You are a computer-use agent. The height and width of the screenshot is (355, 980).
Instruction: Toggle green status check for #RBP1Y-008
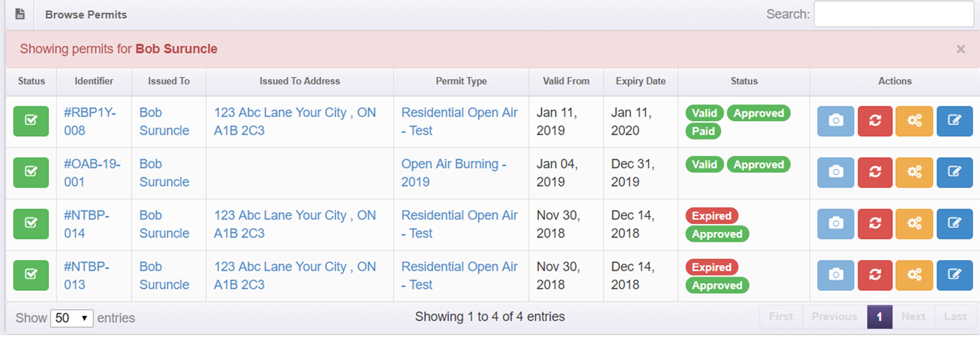coord(31,121)
